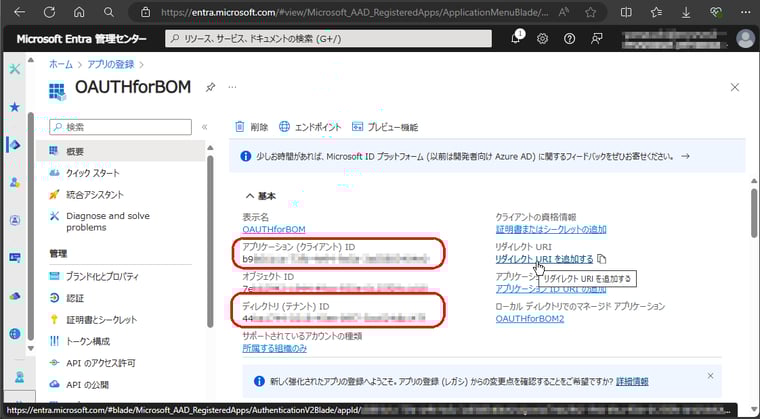The width and height of the screenshot is (760, 419).
Task: Click the site lock icon in address bar
Action: (x=145, y=13)
